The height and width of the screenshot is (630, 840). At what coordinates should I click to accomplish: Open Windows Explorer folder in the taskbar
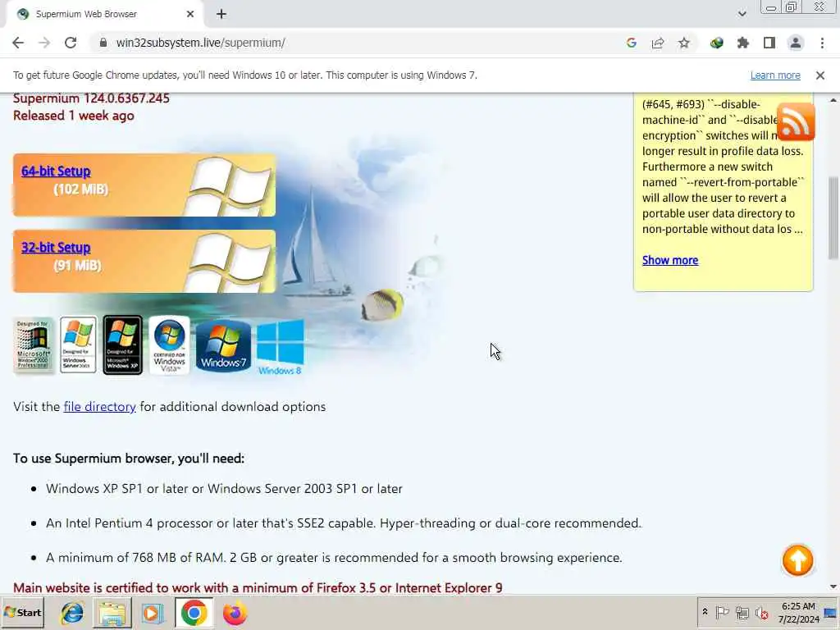(112, 613)
